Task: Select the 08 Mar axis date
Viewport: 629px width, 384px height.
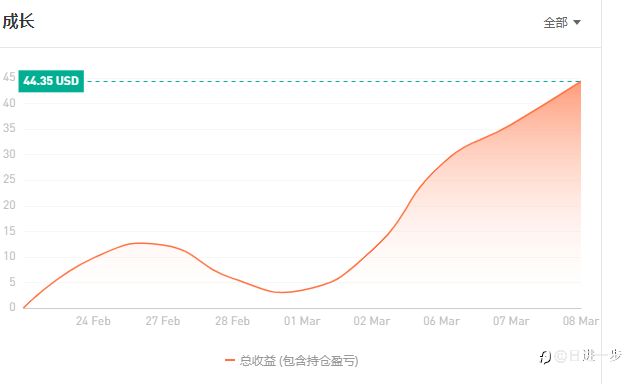Action: [x=581, y=321]
